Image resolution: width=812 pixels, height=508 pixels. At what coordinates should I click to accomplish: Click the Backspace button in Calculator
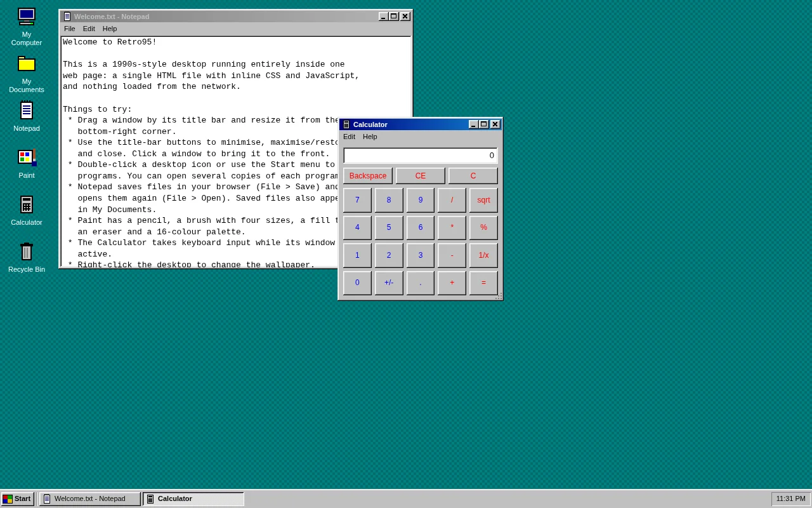(x=368, y=176)
